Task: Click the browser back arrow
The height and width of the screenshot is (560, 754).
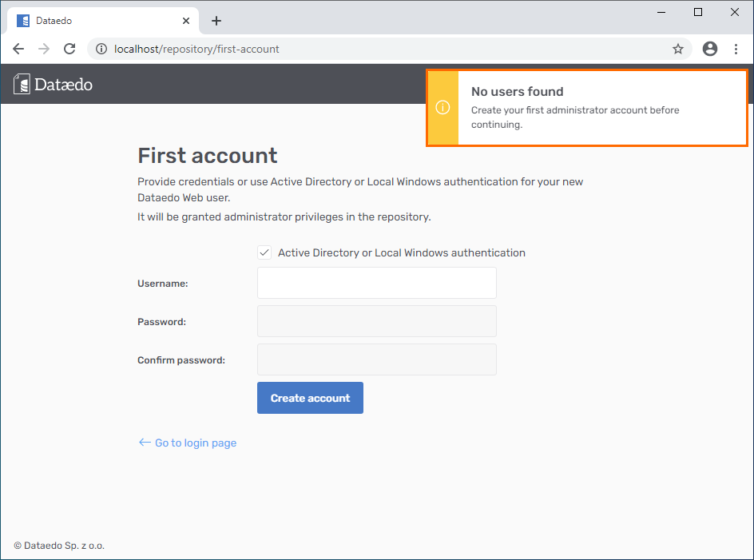Action: point(18,49)
